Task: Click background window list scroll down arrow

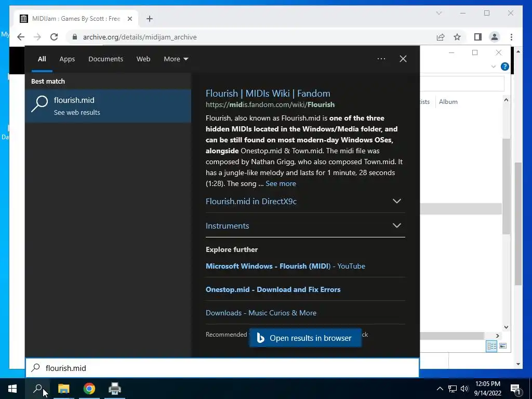Action: (x=506, y=327)
